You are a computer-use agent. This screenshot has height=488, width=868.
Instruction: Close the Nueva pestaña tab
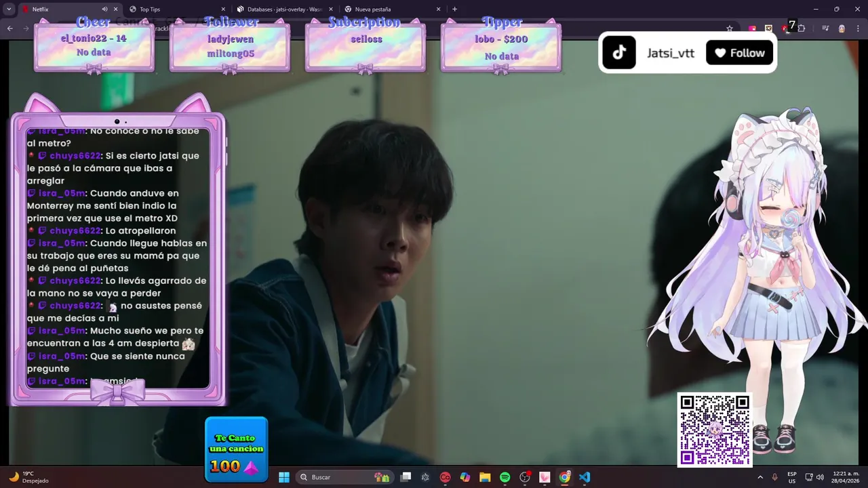click(438, 9)
